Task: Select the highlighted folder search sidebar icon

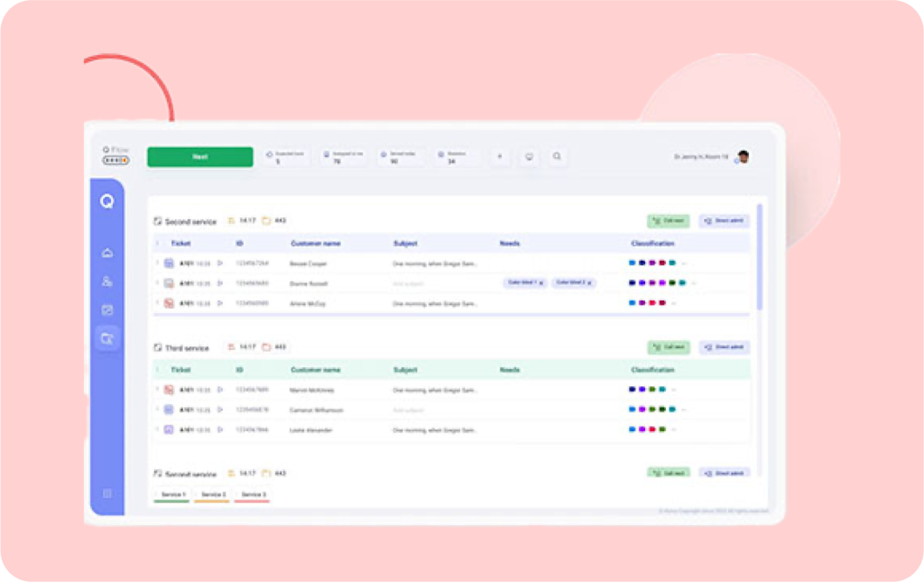Action: (x=107, y=338)
